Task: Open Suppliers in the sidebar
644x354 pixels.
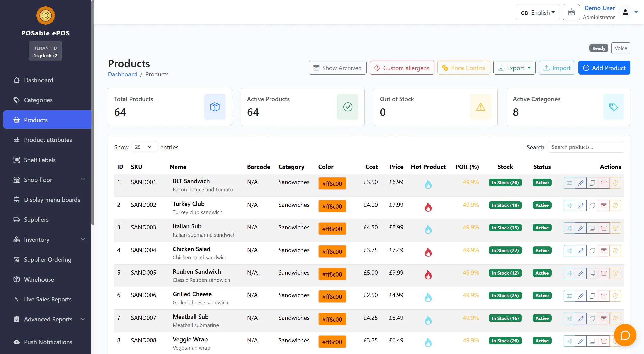Action: tap(47, 219)
